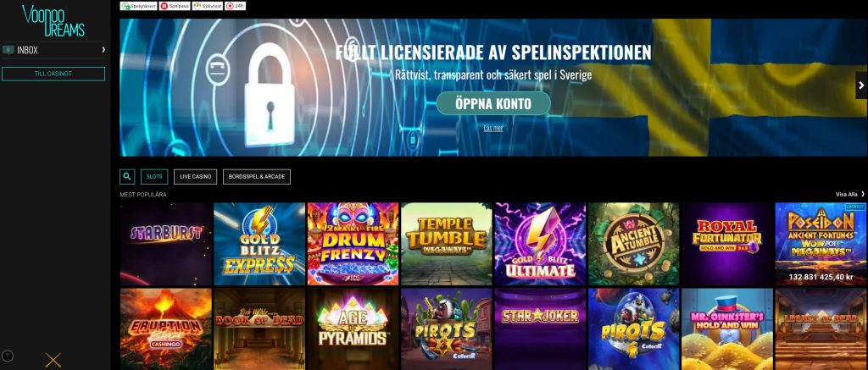Click the Till Casinot button

[53, 75]
